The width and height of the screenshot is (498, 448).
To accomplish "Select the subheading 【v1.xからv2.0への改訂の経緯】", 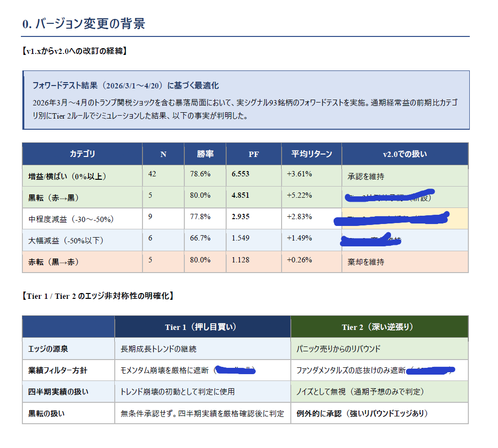I will tap(74, 51).
